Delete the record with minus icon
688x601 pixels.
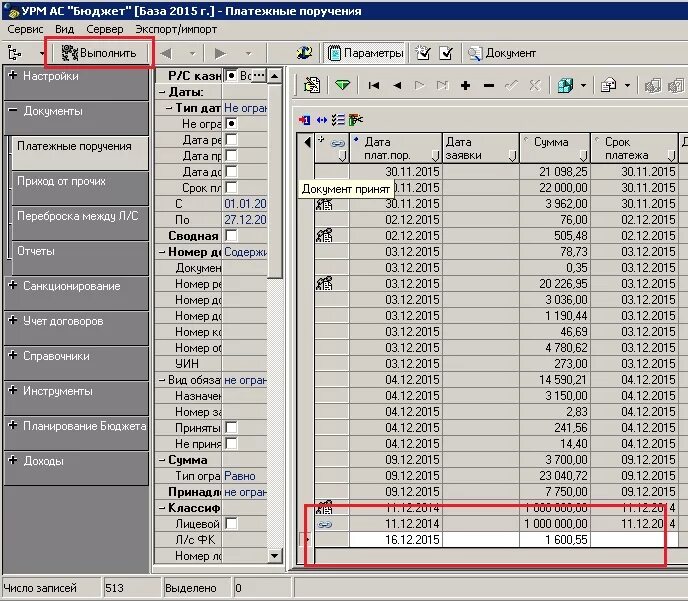(488, 85)
